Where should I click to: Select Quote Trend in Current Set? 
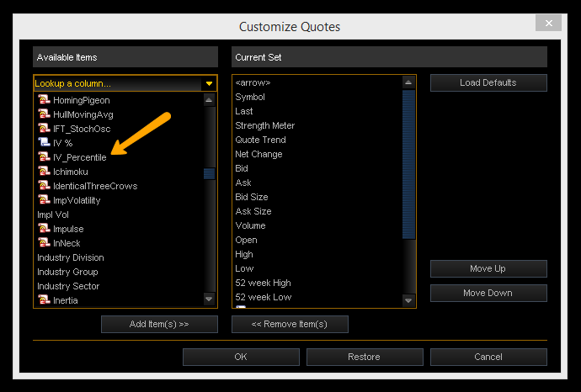260,140
